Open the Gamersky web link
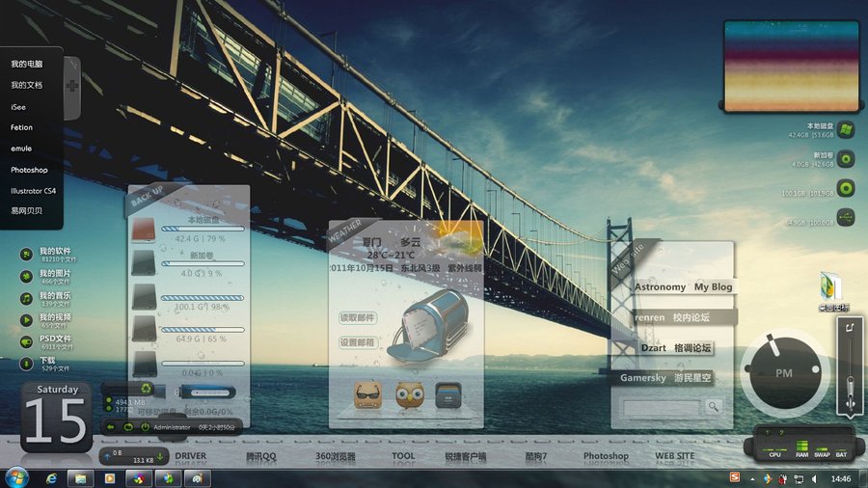868x488 pixels. click(x=642, y=378)
